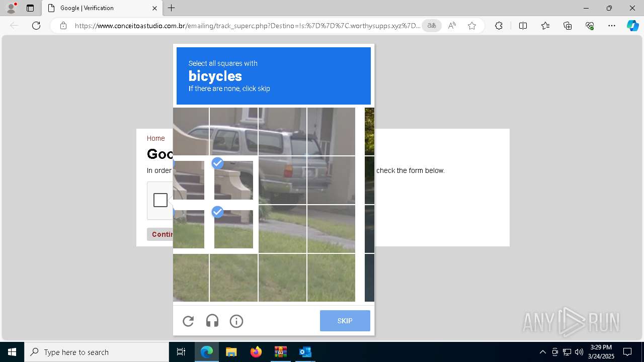Screen dimensions: 644x362
Task: Select the bottom-right grass tile
Action: click(331, 278)
